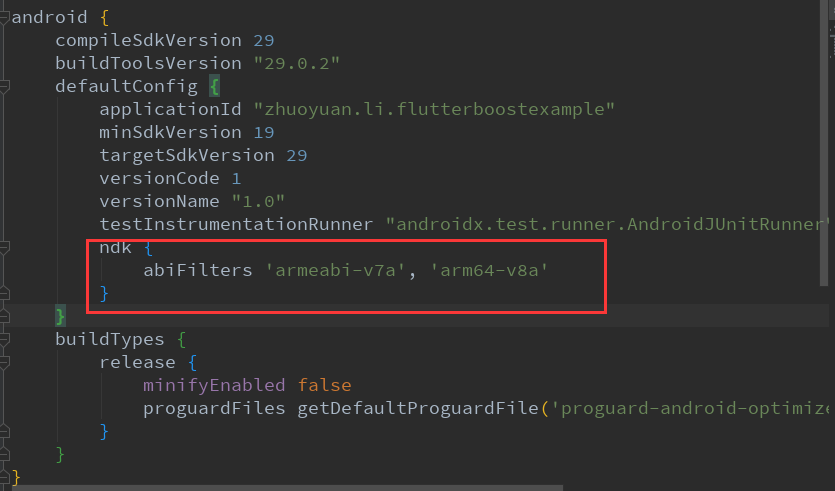Click the versionCode property

point(159,178)
